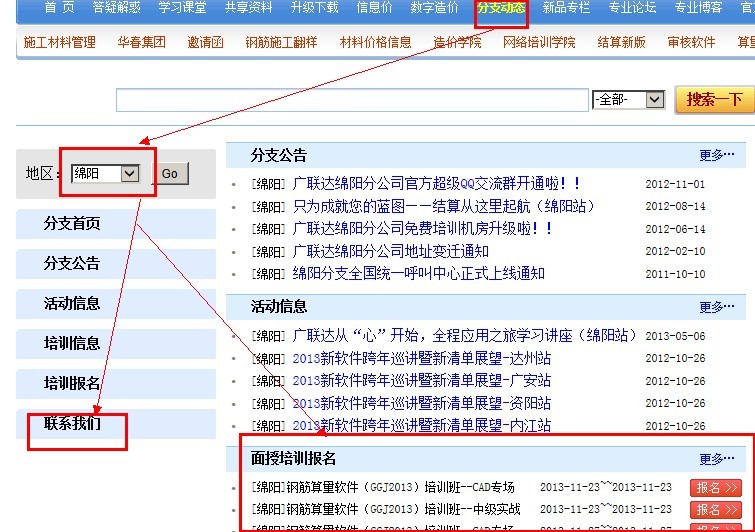
Task: Open 专业博客 navigation item
Action: 698,7
